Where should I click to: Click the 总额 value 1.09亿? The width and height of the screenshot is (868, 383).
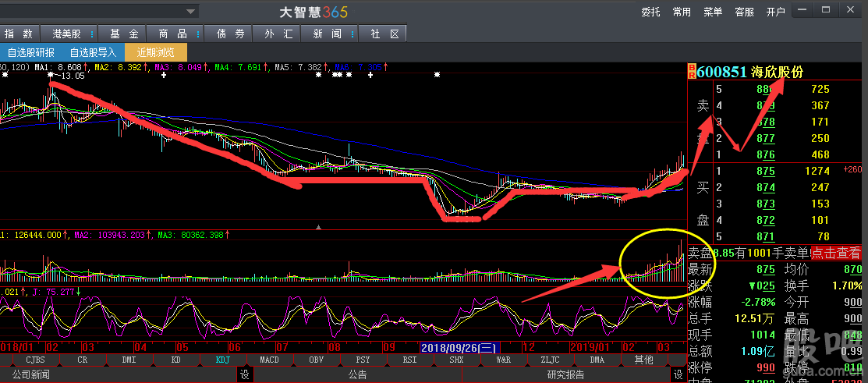(756, 352)
